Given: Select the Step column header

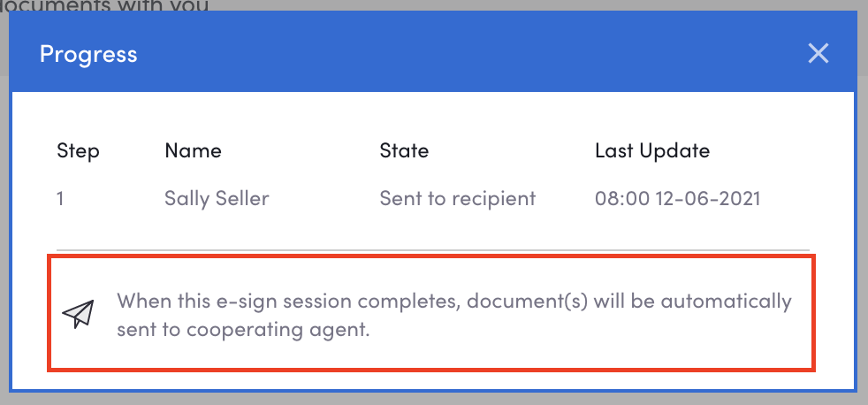Looking at the screenshot, I should (x=78, y=150).
